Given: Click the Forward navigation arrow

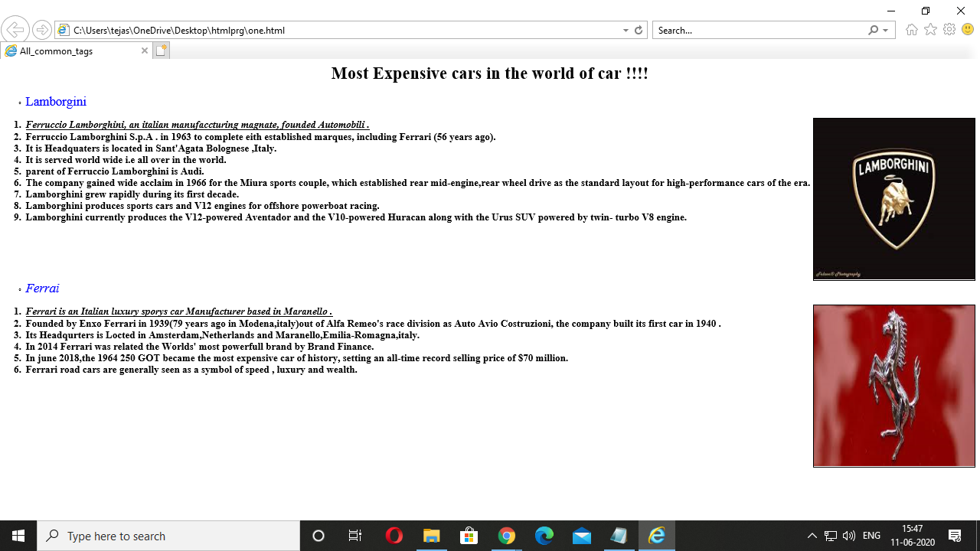Looking at the screenshot, I should [x=41, y=29].
